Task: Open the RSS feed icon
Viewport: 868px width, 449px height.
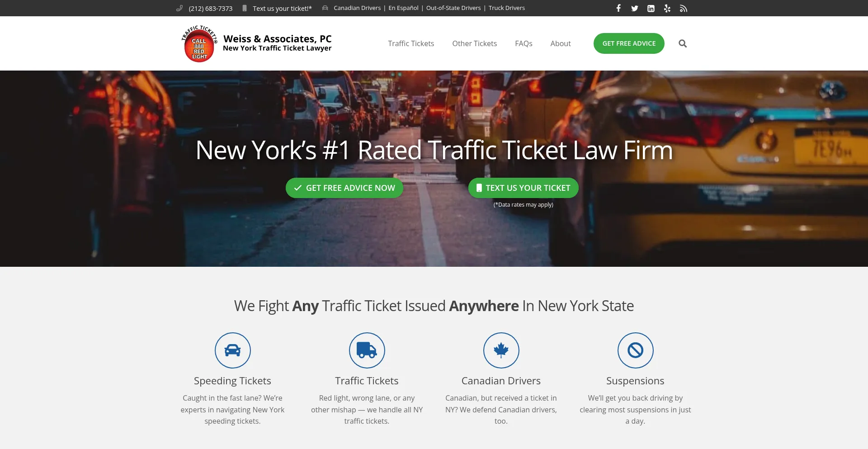Action: coord(684,8)
